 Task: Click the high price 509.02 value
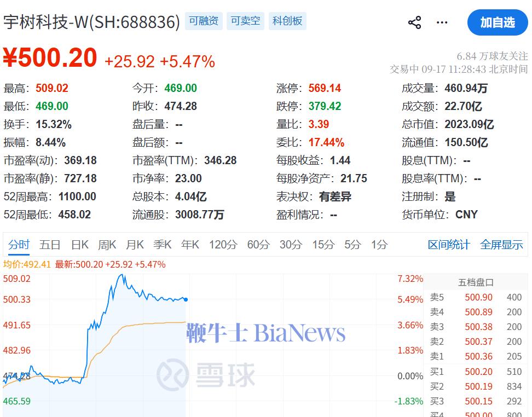(x=52, y=88)
